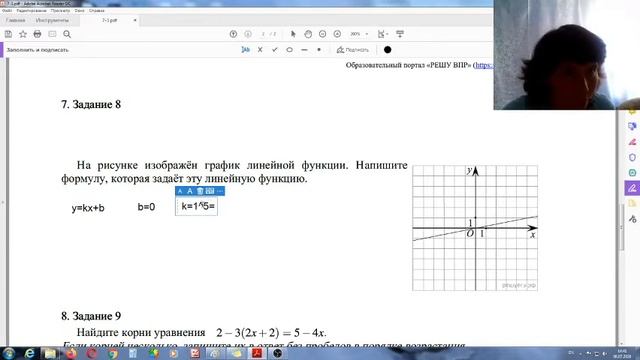640x360 pixels.
Task: Open the Главная tab
Action: pos(16,20)
